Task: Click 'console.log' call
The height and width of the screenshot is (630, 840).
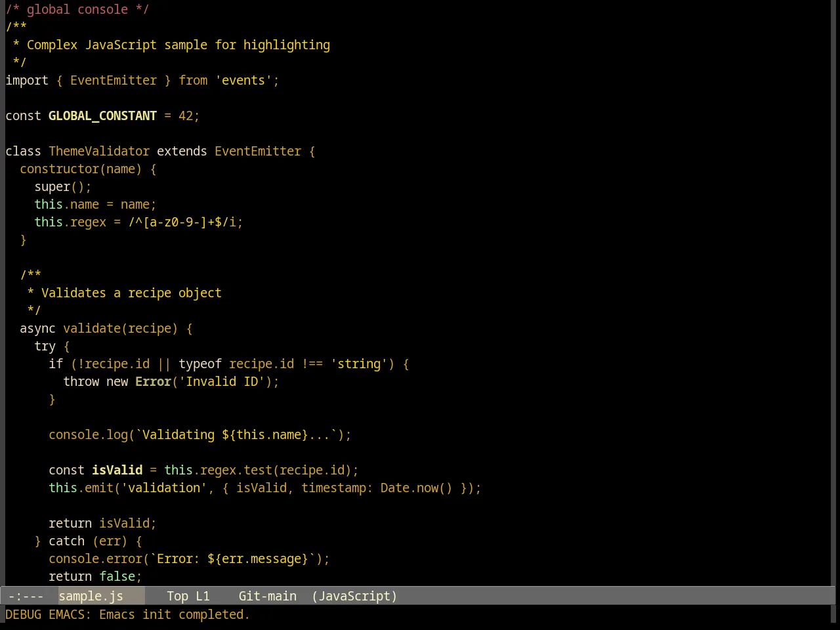Action: 88,434
